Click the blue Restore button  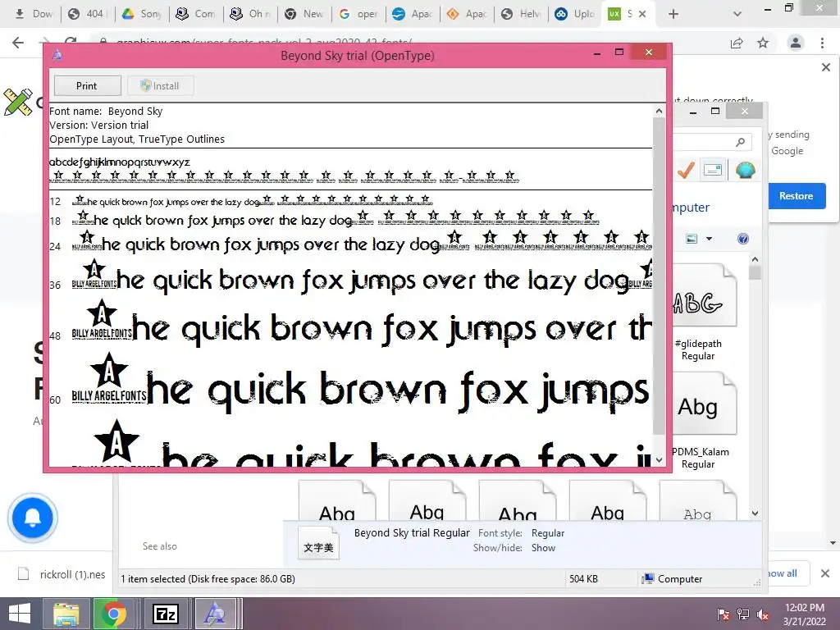click(796, 196)
